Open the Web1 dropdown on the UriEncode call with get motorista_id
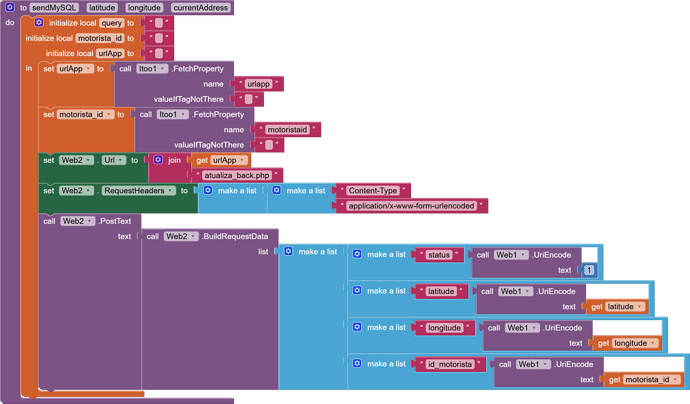The image size is (690, 404). (545, 364)
